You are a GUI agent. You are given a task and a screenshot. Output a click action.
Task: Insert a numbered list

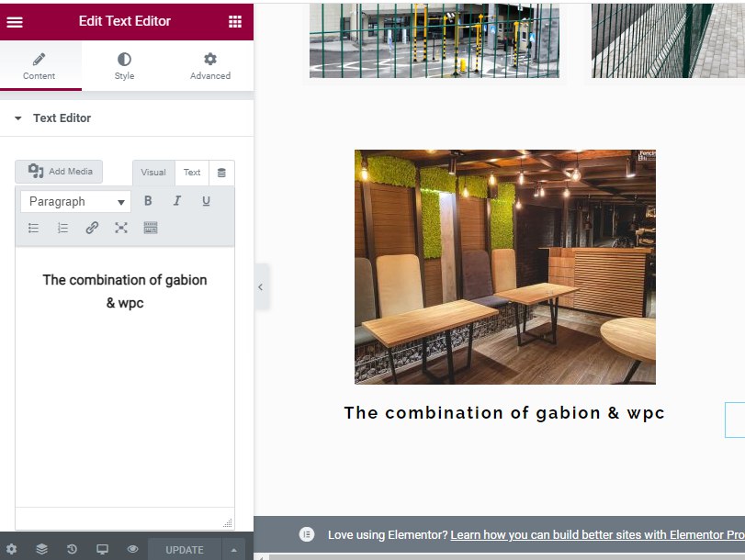click(62, 228)
